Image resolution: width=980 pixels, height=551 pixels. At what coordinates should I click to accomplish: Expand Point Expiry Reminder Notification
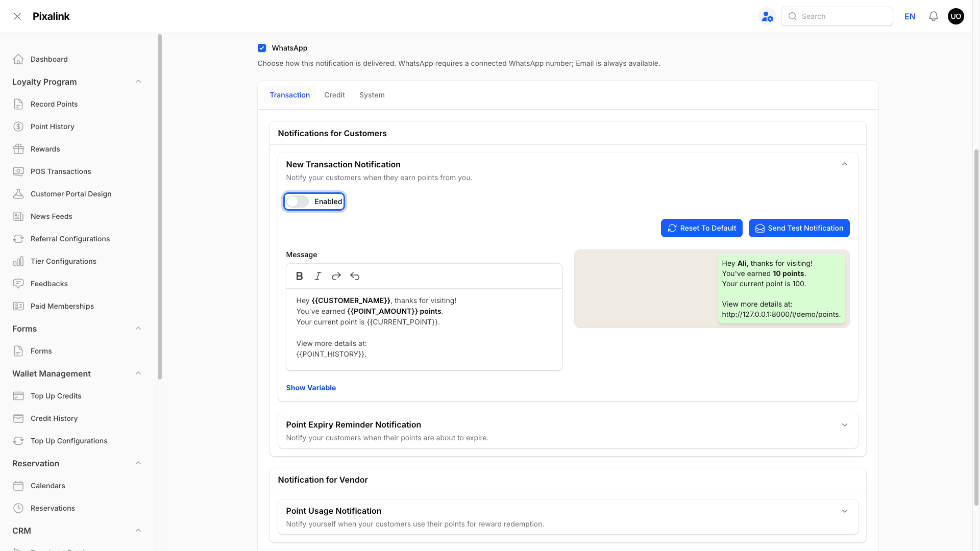click(845, 425)
